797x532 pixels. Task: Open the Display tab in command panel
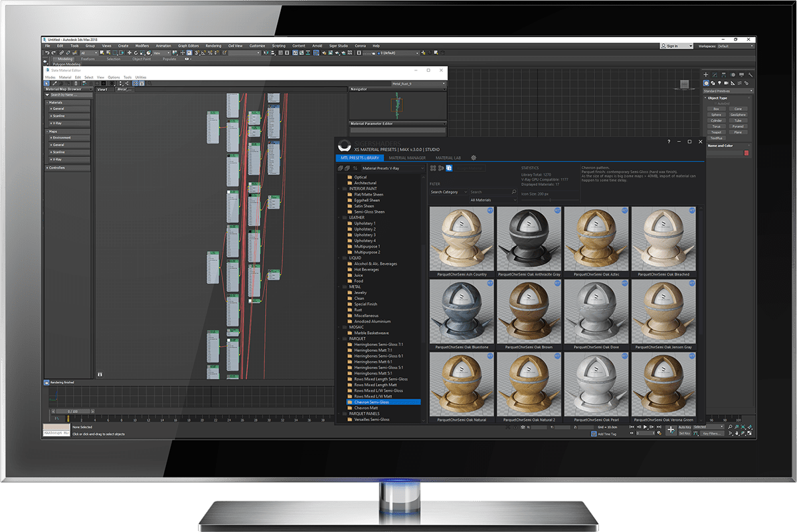[741, 74]
